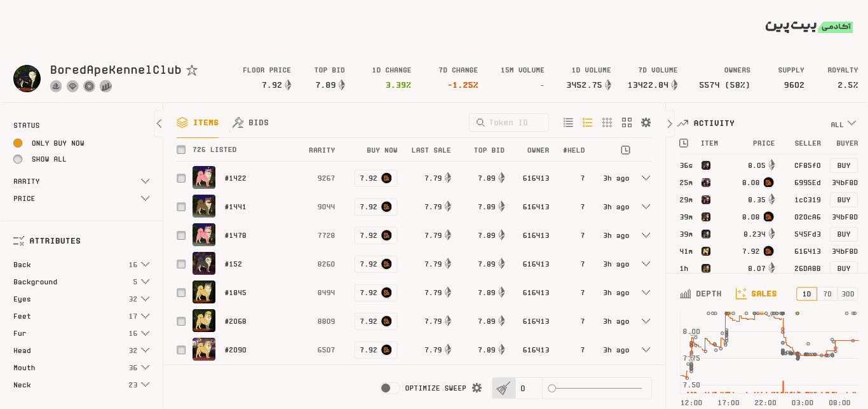Switch to small grid view icon
Screen dimensions: 868x409
point(607,123)
